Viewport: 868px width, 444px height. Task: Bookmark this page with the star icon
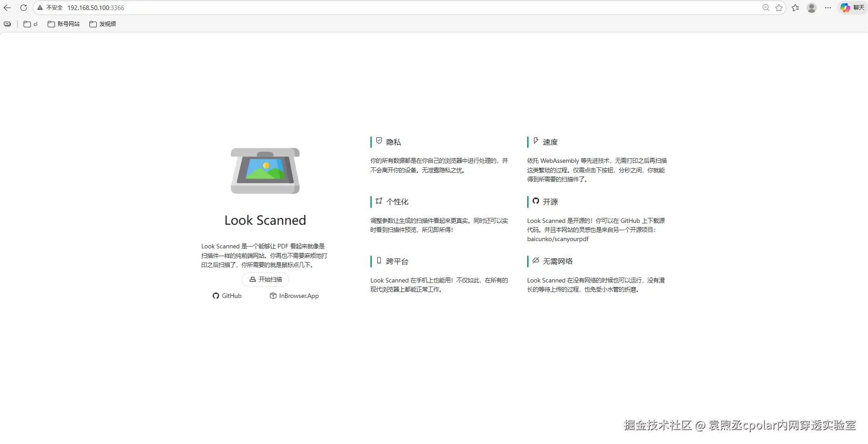[x=779, y=8]
